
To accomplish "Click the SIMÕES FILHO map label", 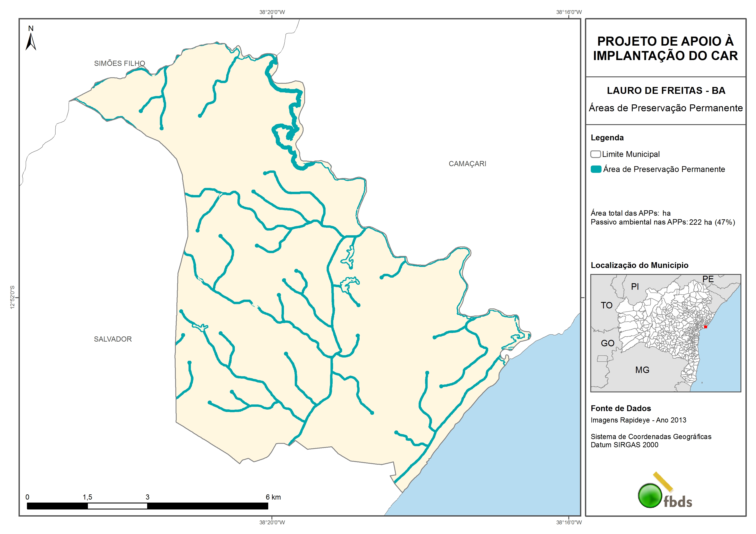I will coord(120,63).
